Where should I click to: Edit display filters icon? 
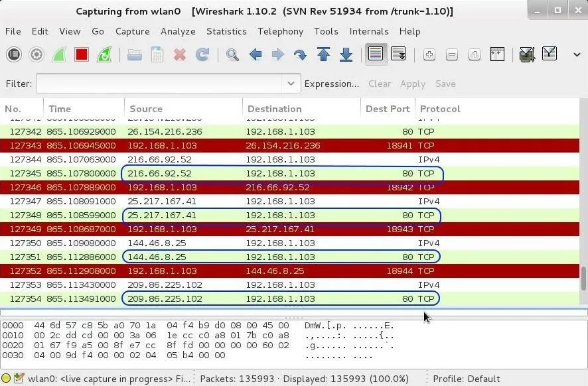coord(550,53)
